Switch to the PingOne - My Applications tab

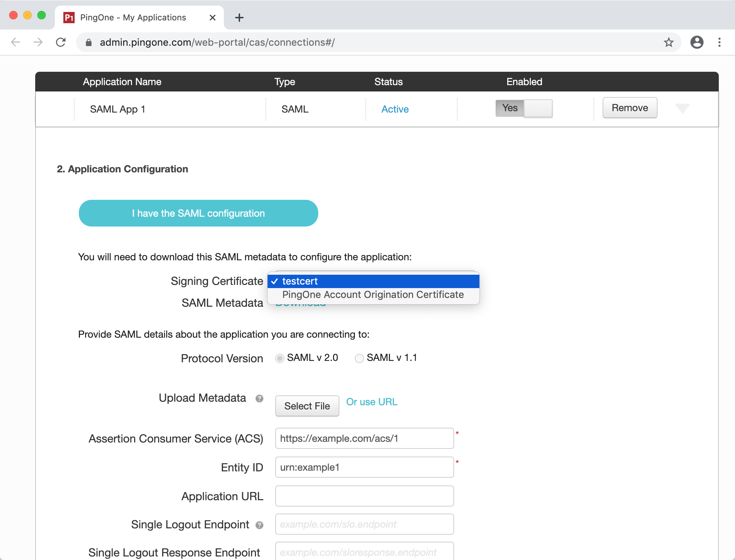click(x=139, y=18)
